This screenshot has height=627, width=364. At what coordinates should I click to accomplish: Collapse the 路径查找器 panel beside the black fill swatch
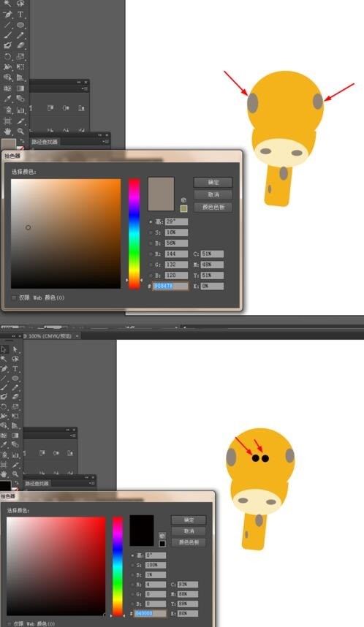point(87,477)
